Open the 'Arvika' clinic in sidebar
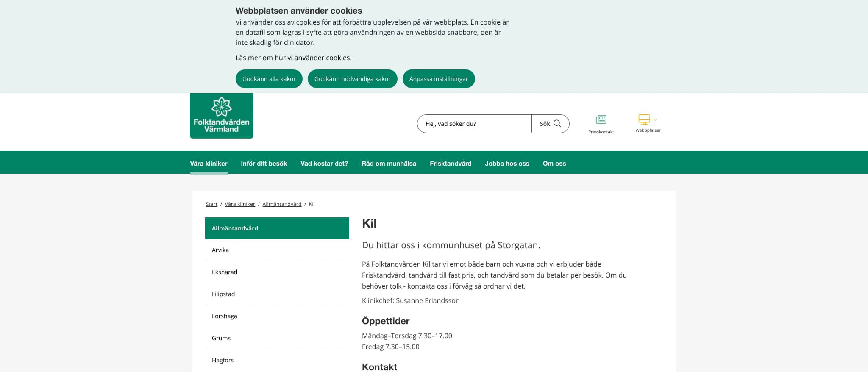The height and width of the screenshot is (372, 868). pos(277,250)
